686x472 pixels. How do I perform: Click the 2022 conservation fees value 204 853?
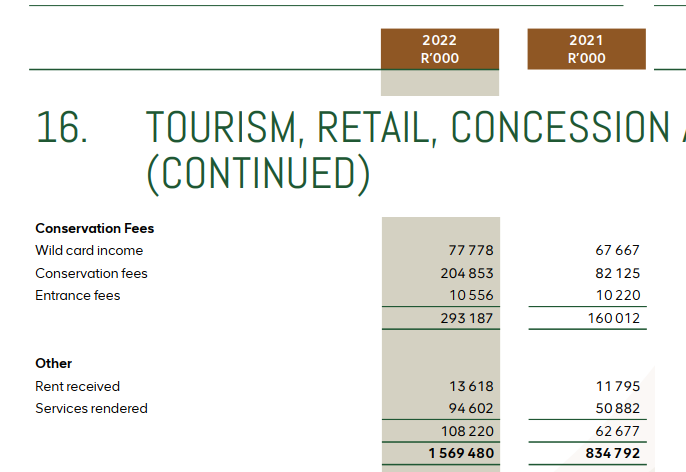(x=467, y=273)
